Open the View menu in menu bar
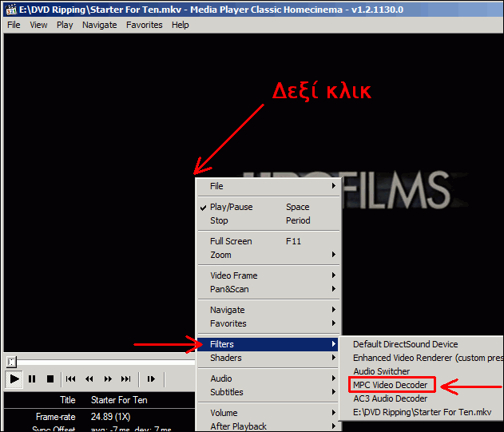This screenshot has height=432, width=504. point(38,25)
